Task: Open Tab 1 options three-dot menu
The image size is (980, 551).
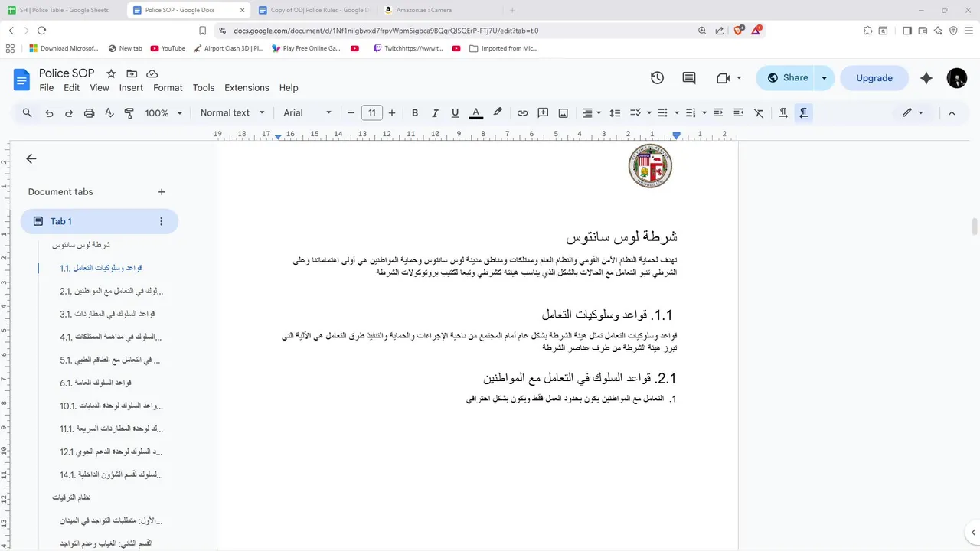Action: (x=161, y=221)
